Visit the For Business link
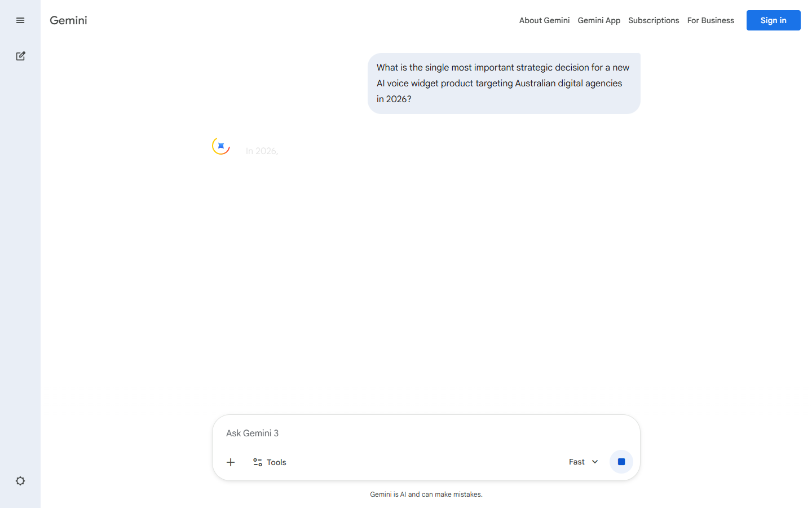 pyautogui.click(x=710, y=20)
